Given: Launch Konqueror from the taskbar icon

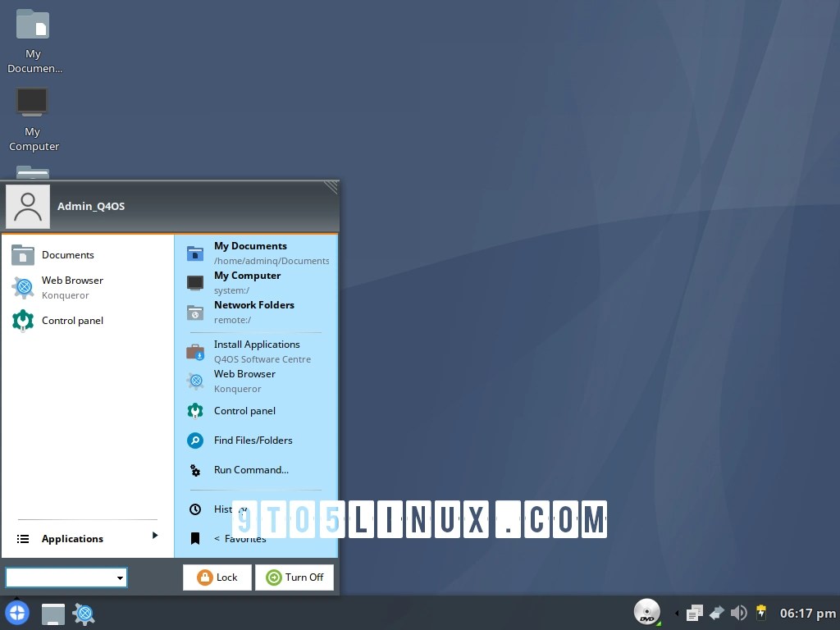Looking at the screenshot, I should click(x=83, y=614).
